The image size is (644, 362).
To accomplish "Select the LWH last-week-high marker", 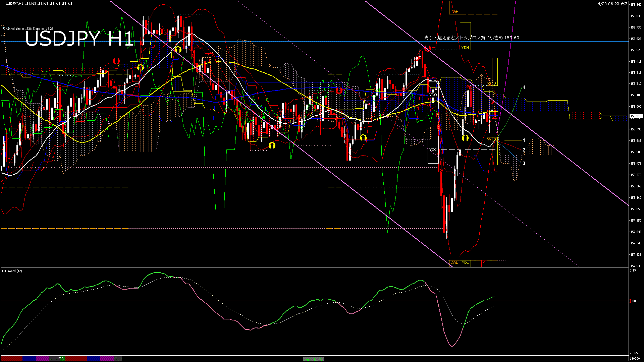I will [x=454, y=12].
